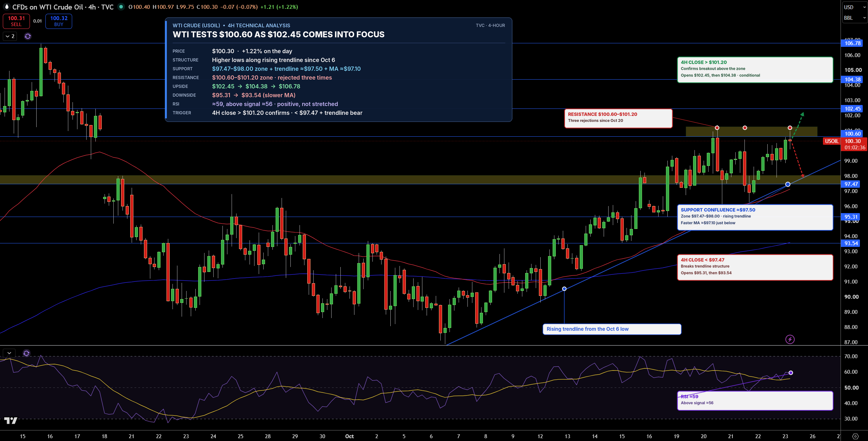
Task: Select the 104.38 price line label
Action: [853, 80]
